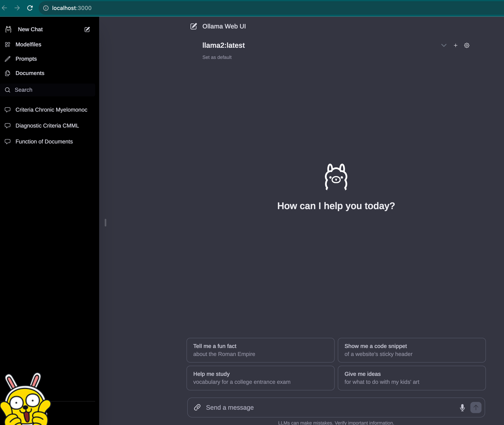Click chat bubble icon next to Criteria Chronic Myelomonoc
Screen dimensions: 504x425
click(x=8, y=110)
